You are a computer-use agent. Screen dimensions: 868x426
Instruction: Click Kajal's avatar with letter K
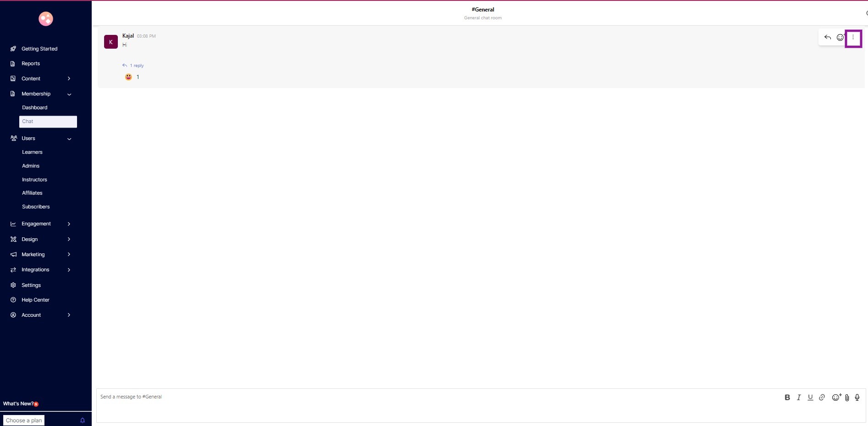pyautogui.click(x=111, y=42)
